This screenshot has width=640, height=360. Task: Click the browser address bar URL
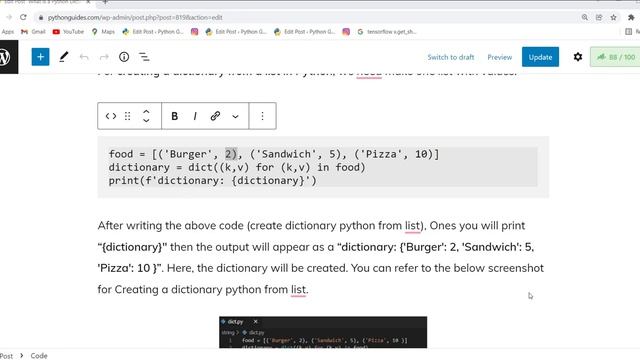135,18
